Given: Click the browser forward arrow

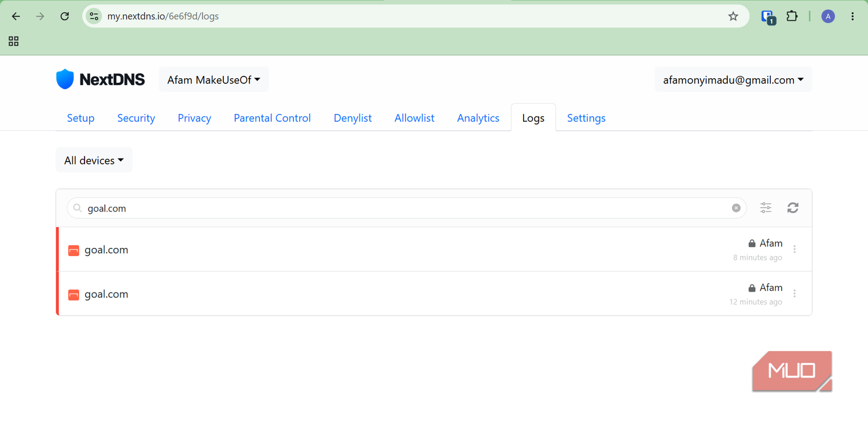Looking at the screenshot, I should coord(40,16).
